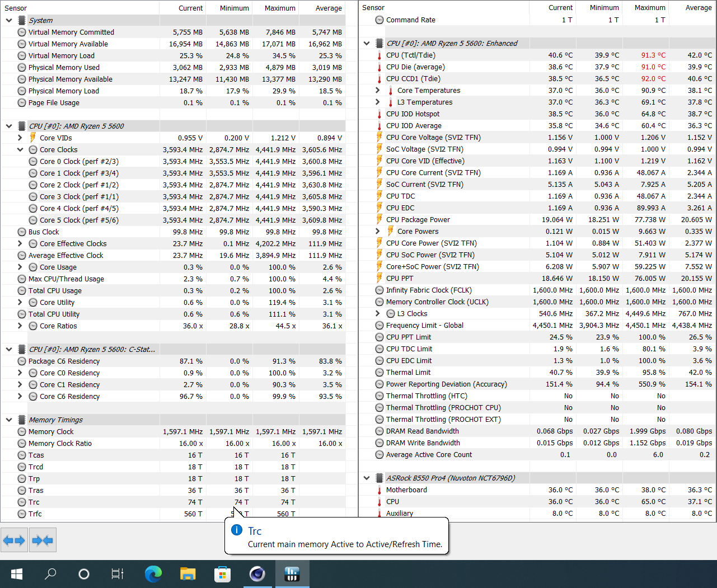Click the Page File Usage sensor icon
The height and width of the screenshot is (588, 717).
[x=22, y=102]
